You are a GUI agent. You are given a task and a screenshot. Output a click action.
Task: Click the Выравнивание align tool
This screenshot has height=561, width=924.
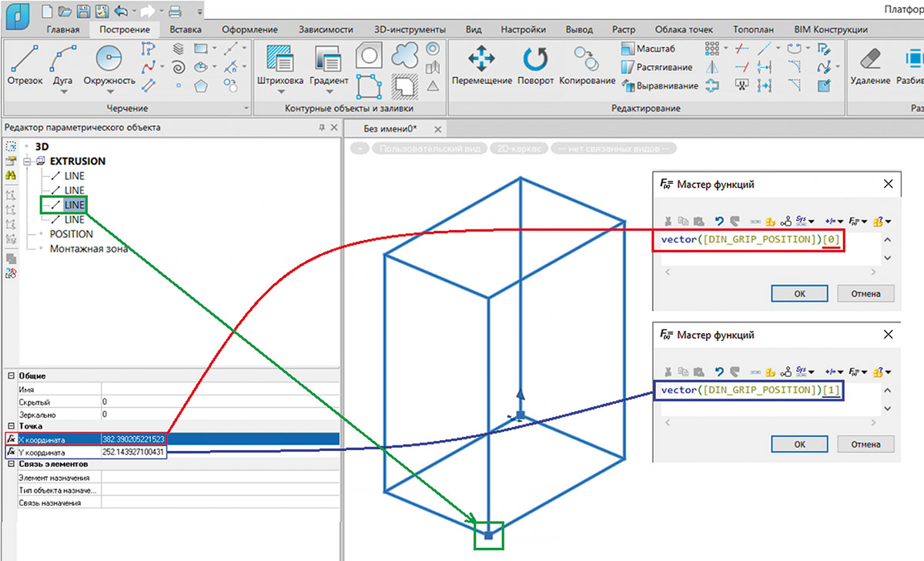point(659,85)
